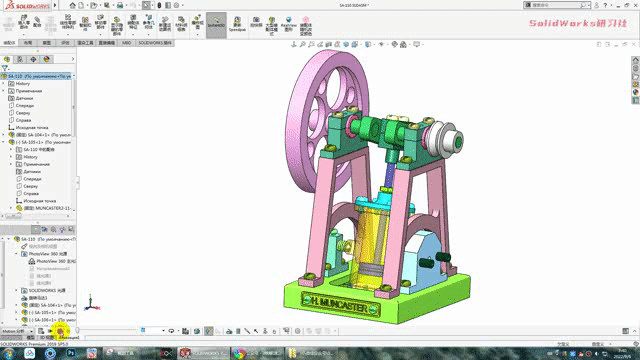Collapse the SA-105<1> component node
This screenshot has height=360, width=640.
point(4,142)
